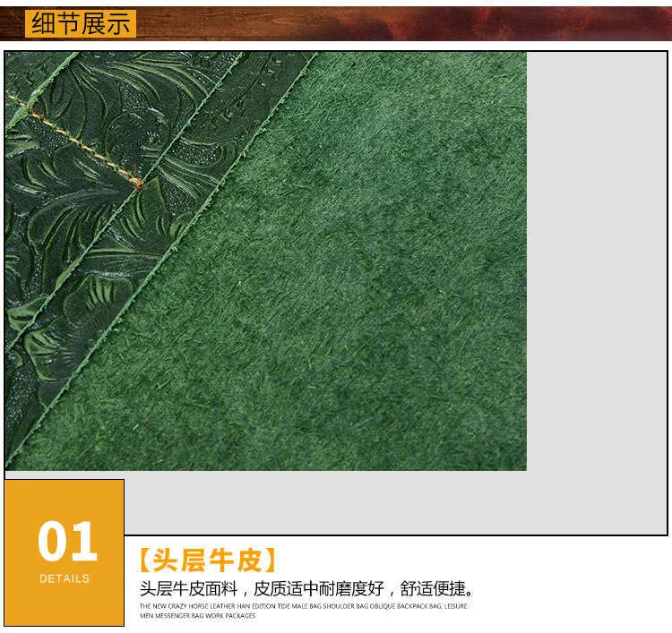This screenshot has height=633, width=672.
Task: Click the English line starting THE NEW CRAZY HORSE
Action: [303, 606]
